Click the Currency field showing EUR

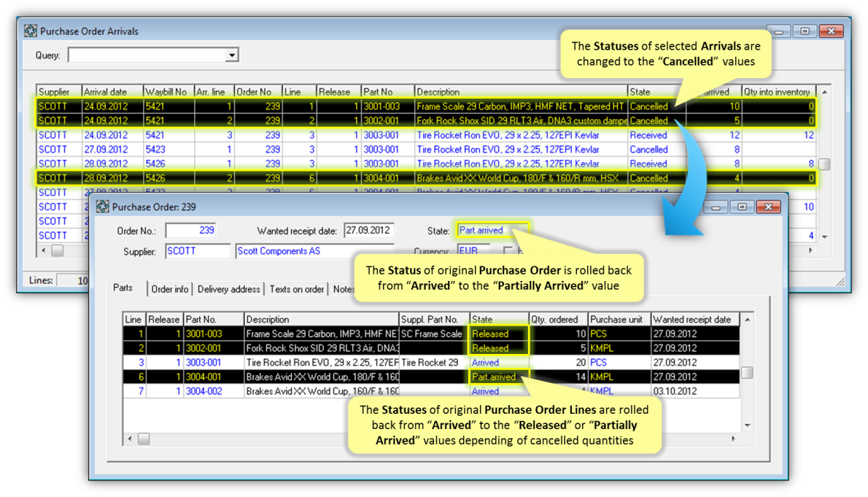(x=473, y=251)
